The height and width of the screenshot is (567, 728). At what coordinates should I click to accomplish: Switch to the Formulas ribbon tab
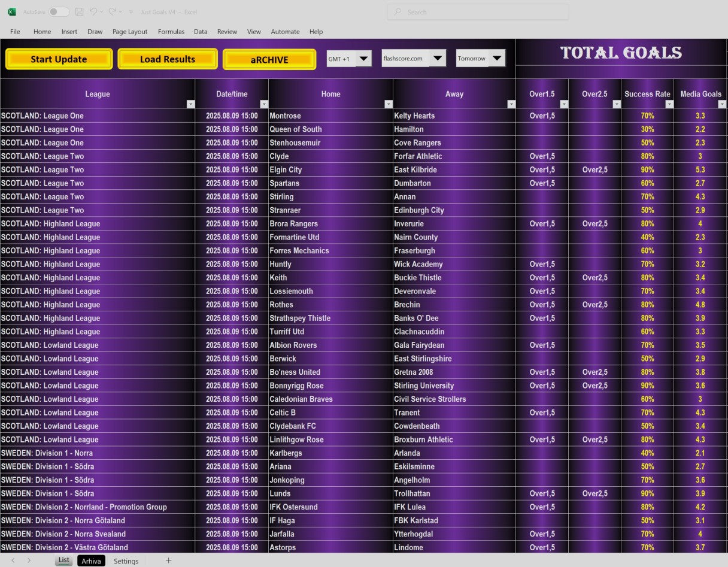[x=172, y=32]
